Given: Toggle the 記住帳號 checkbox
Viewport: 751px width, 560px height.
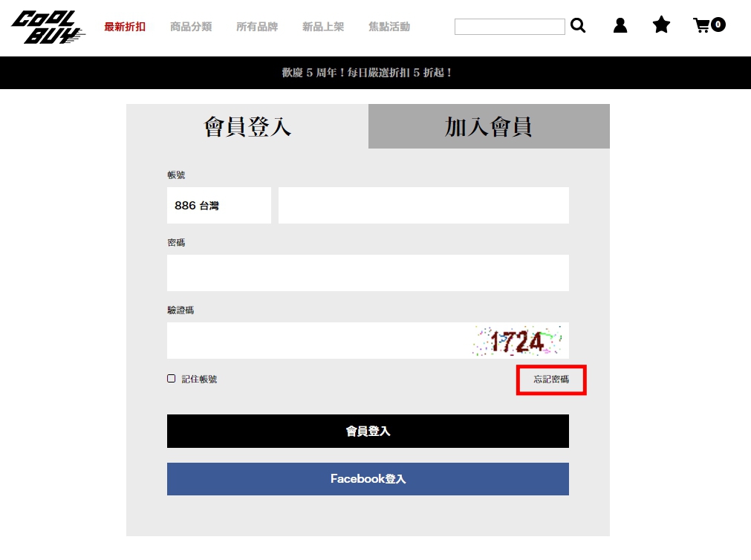Looking at the screenshot, I should tap(172, 379).
